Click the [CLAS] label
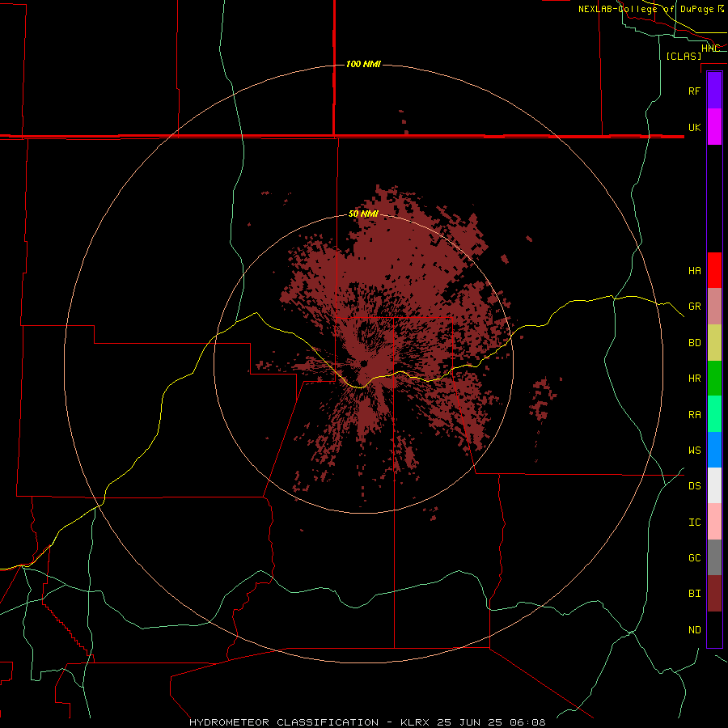This screenshot has width=728, height=728. tap(684, 56)
